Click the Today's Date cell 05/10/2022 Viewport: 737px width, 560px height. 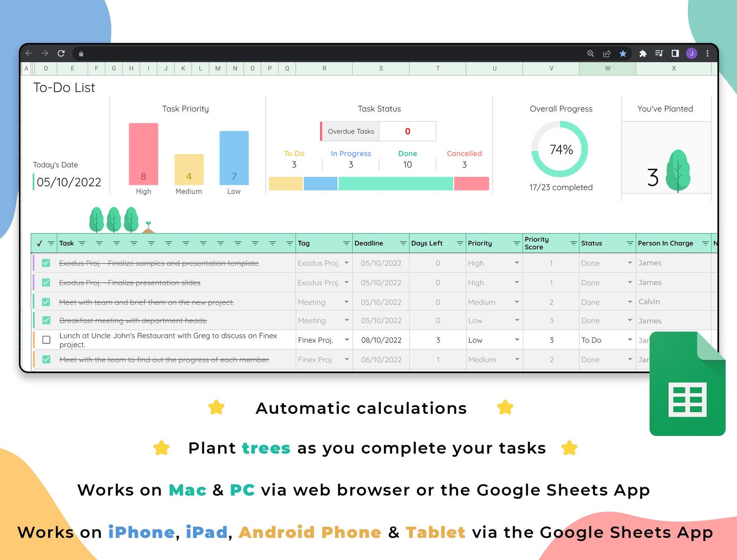(69, 182)
